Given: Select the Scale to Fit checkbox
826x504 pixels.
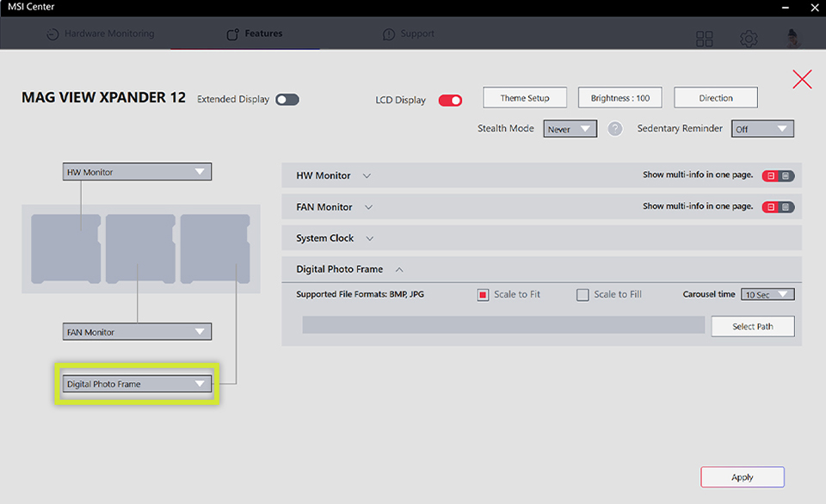Looking at the screenshot, I should [483, 295].
